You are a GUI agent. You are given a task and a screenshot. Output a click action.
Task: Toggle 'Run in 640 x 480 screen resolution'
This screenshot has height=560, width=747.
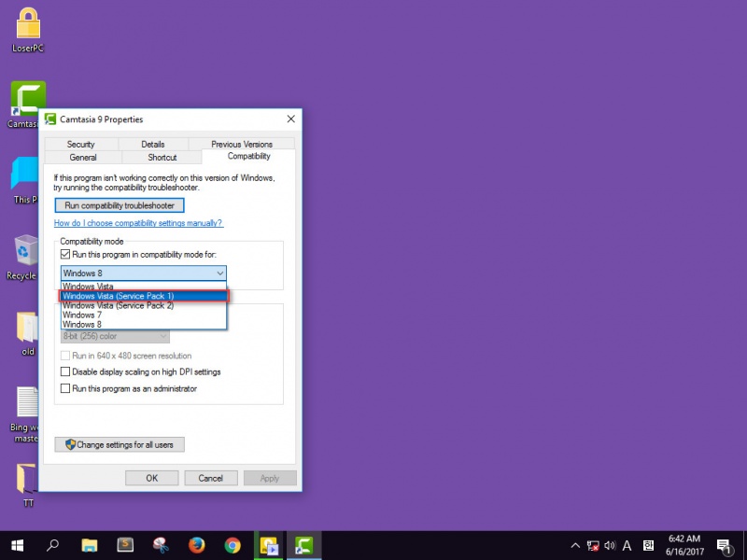[65, 356]
